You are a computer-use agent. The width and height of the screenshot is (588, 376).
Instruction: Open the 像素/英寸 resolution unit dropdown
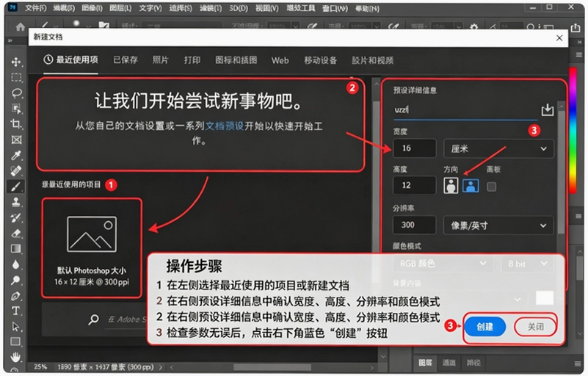[x=498, y=225]
